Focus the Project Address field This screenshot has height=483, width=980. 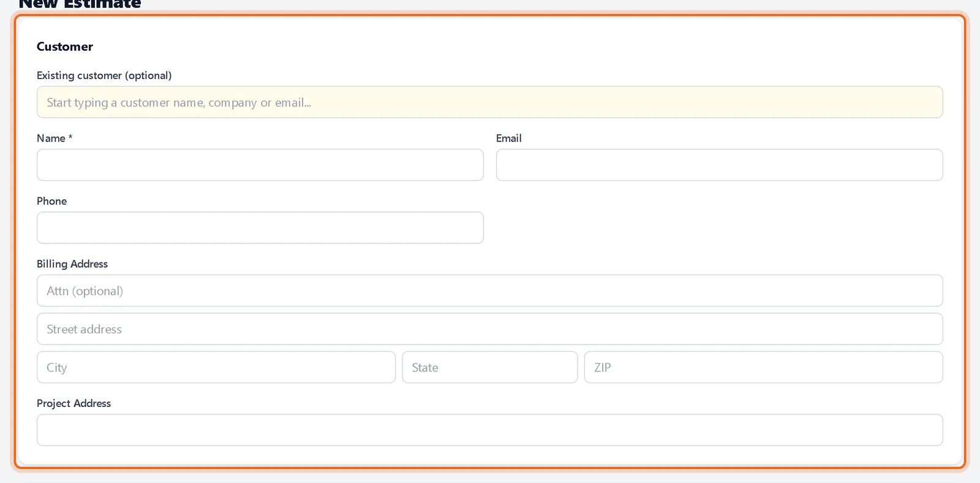point(489,430)
